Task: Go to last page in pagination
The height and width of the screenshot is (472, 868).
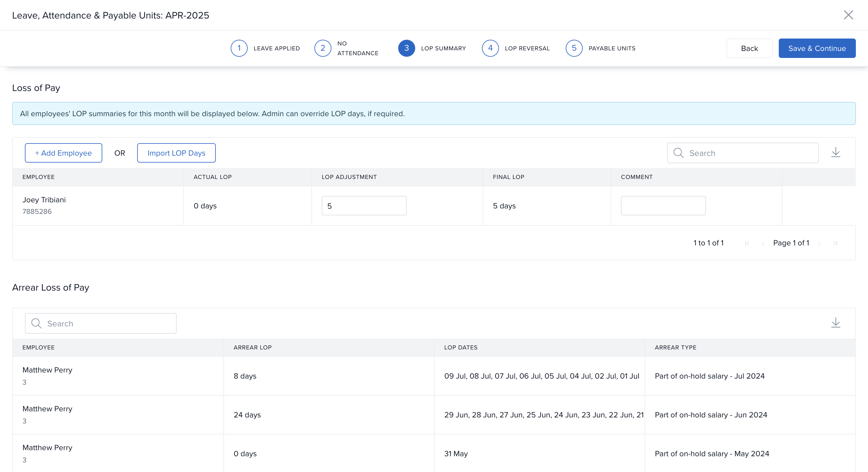Action: (835, 243)
